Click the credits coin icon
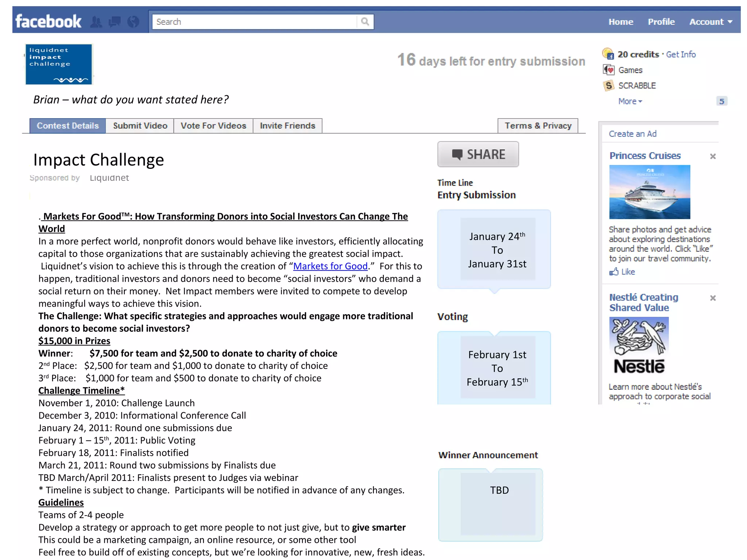This screenshot has width=747, height=560. point(608,54)
